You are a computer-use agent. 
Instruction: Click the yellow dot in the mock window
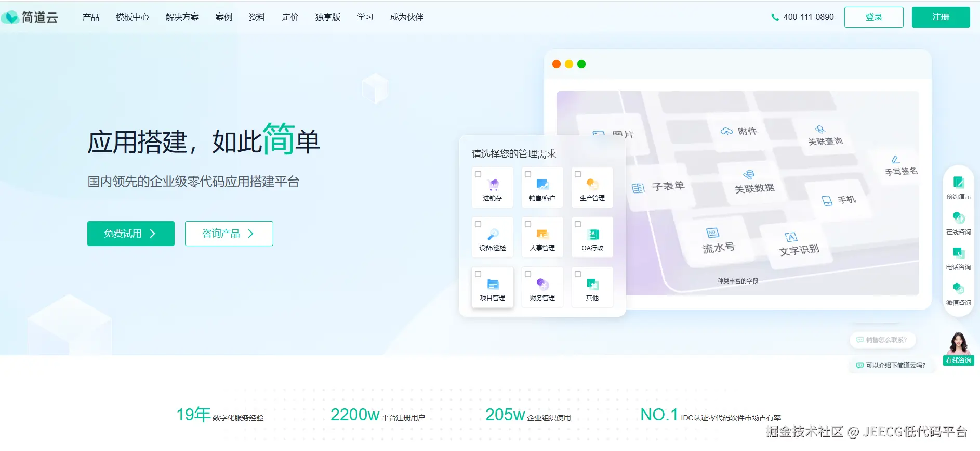(569, 64)
